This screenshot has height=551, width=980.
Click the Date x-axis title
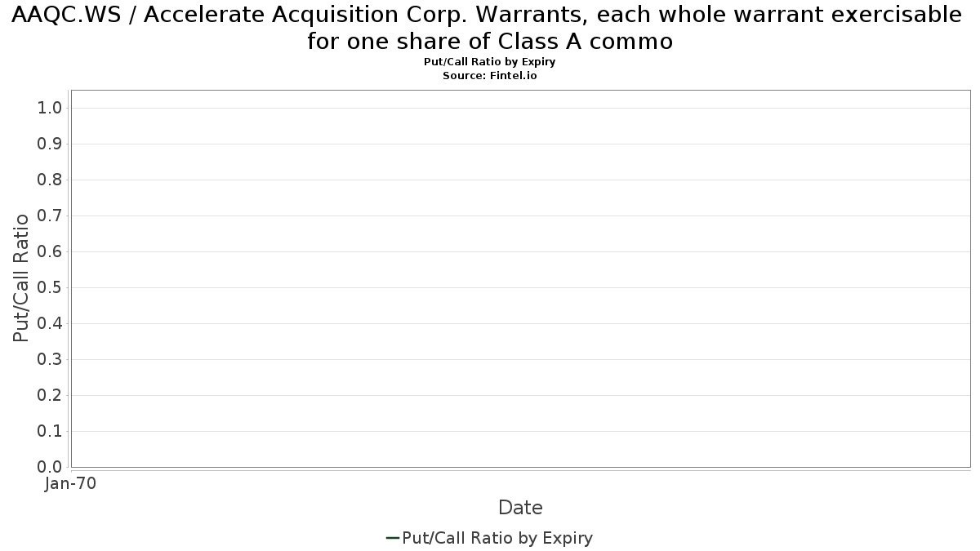(x=520, y=508)
